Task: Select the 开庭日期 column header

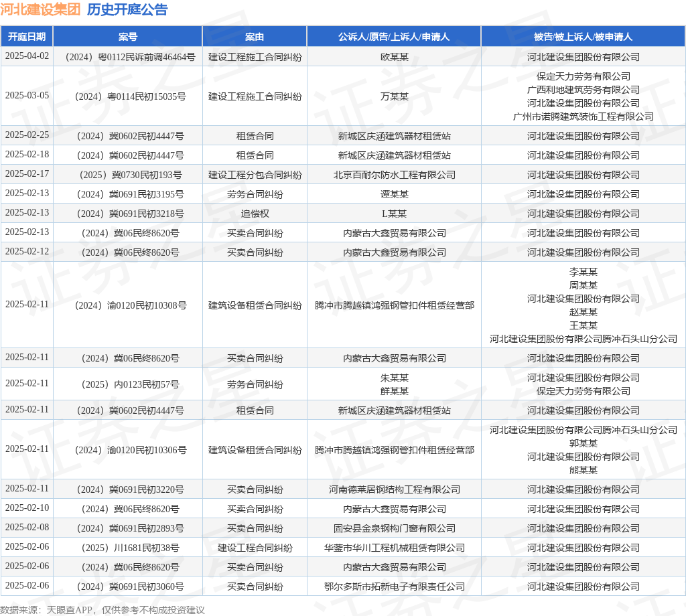Action: [x=27, y=37]
